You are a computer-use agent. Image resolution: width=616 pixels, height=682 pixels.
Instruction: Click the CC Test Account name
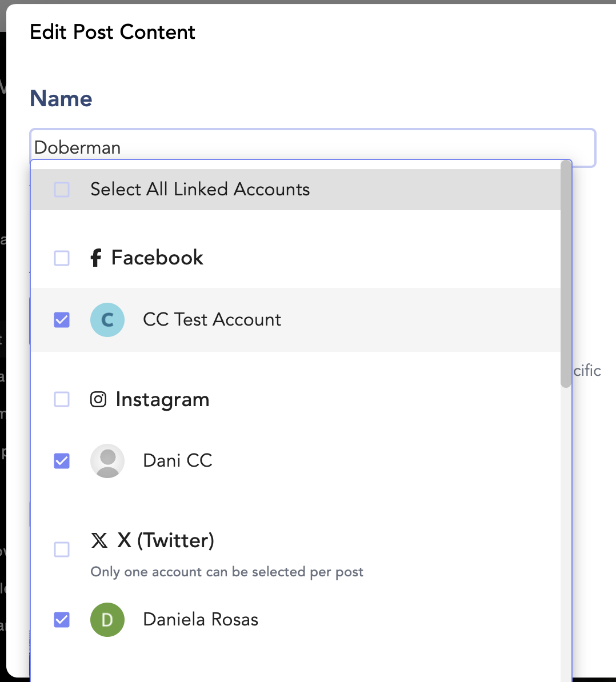tap(212, 320)
